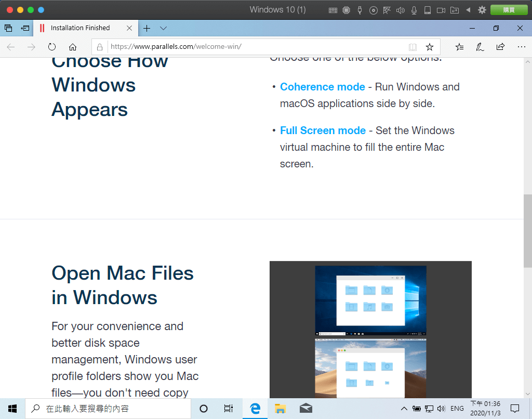Open Task View on taskbar

pyautogui.click(x=229, y=409)
